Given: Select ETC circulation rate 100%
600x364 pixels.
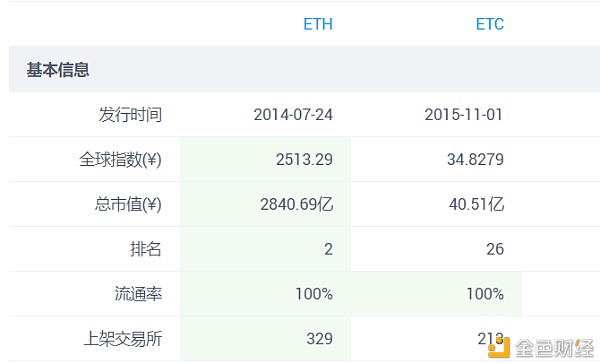Looking at the screenshot, I should point(485,294).
